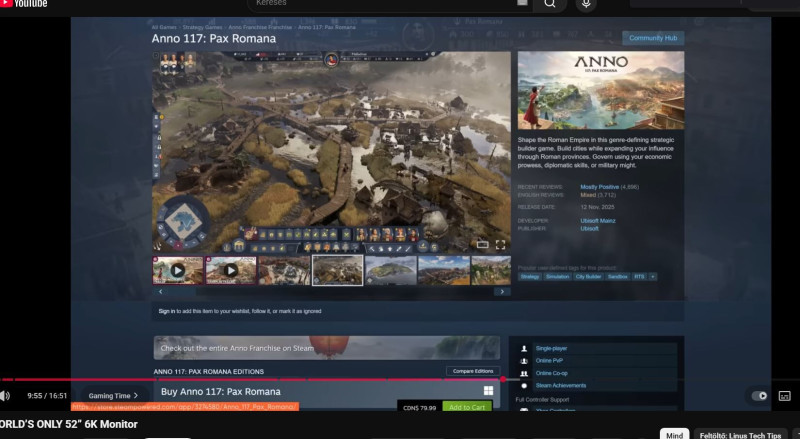800x439 pixels.
Task: Select the Mind filter chip
Action: pos(674,434)
